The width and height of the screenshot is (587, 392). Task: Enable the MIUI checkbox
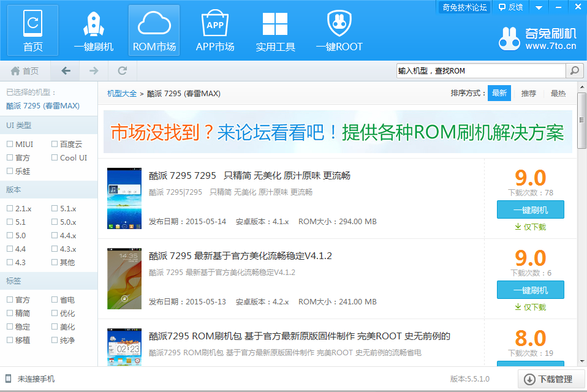(10, 145)
